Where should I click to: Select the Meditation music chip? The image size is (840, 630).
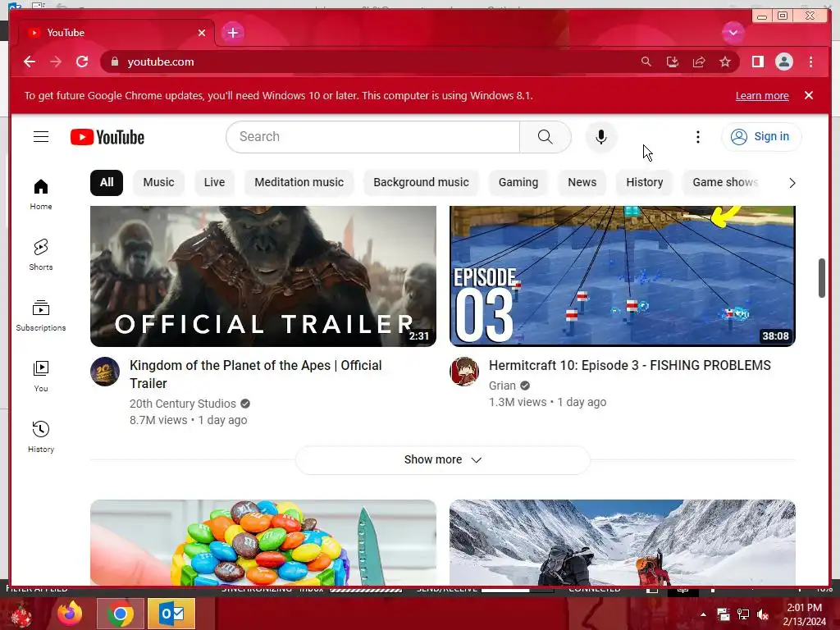coord(299,182)
